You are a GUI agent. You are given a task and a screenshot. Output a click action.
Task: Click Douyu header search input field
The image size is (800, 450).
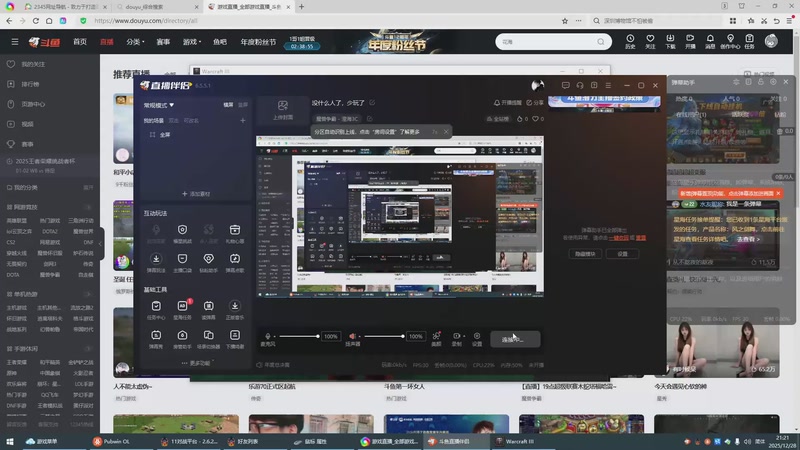[547, 42]
